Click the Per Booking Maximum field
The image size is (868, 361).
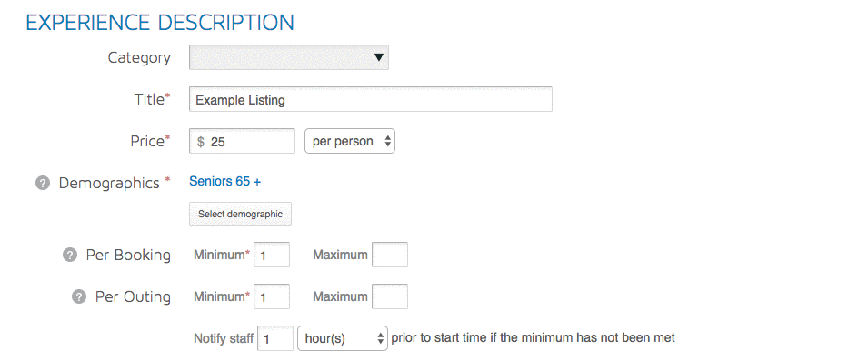coord(390,255)
